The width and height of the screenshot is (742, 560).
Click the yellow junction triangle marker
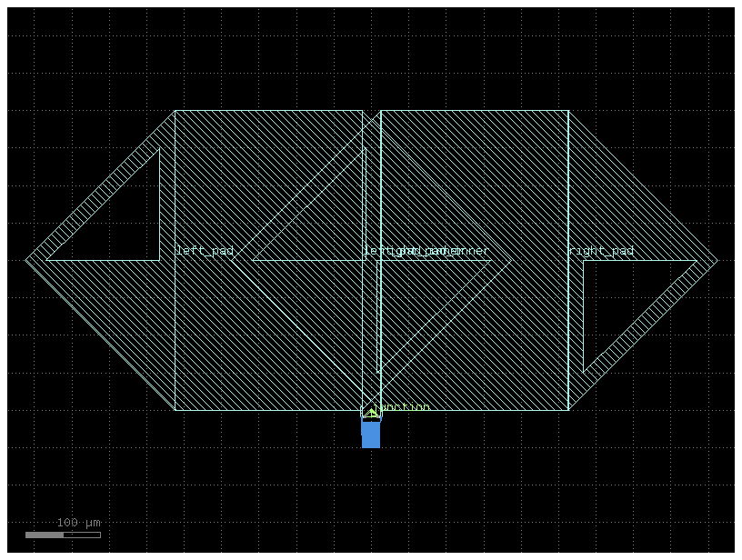[x=372, y=412]
